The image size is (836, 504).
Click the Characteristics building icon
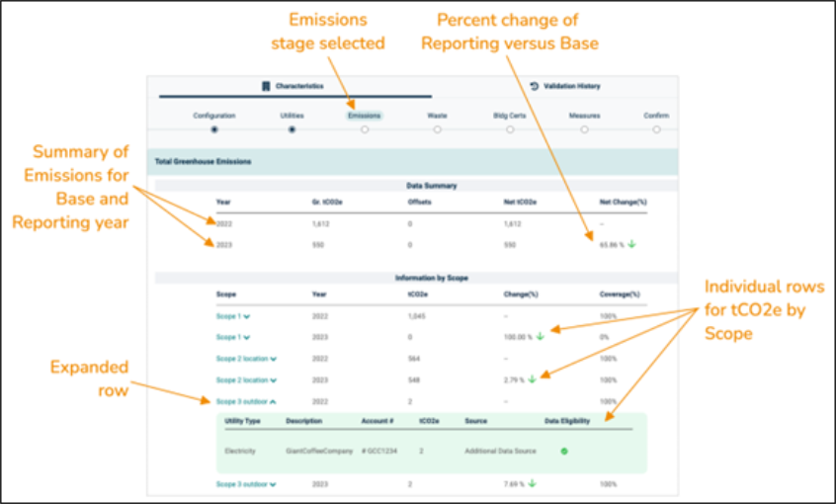(266, 86)
